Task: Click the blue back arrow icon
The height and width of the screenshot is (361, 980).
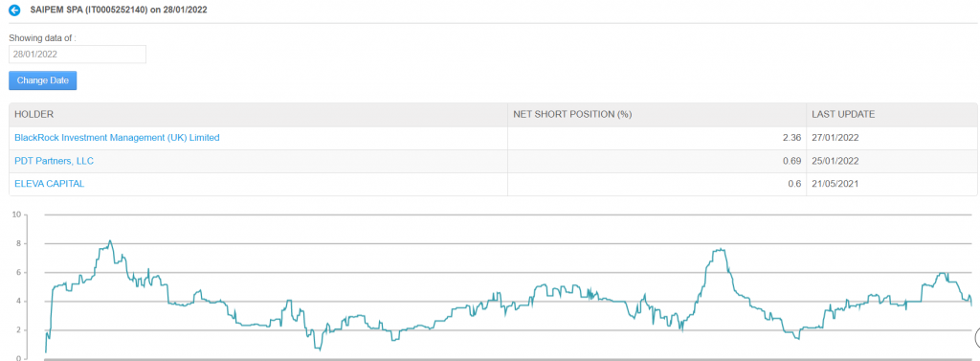Action: pyautogui.click(x=14, y=10)
